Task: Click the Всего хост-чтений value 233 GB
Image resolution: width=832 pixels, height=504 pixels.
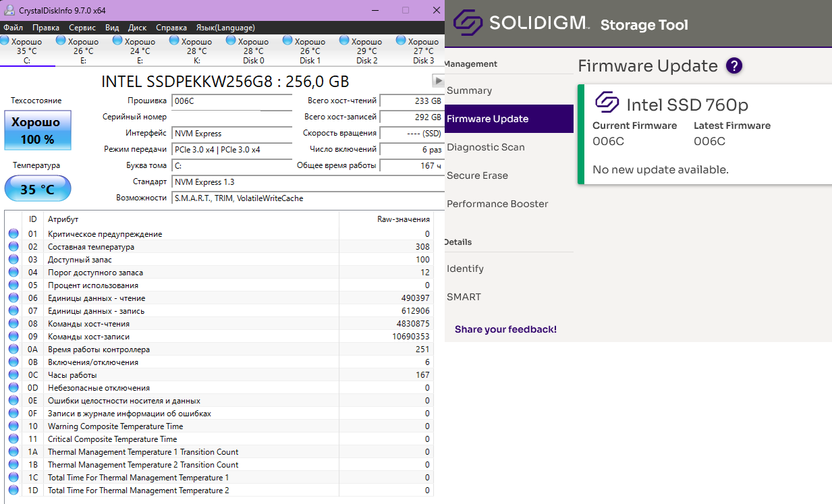Action: [x=412, y=101]
